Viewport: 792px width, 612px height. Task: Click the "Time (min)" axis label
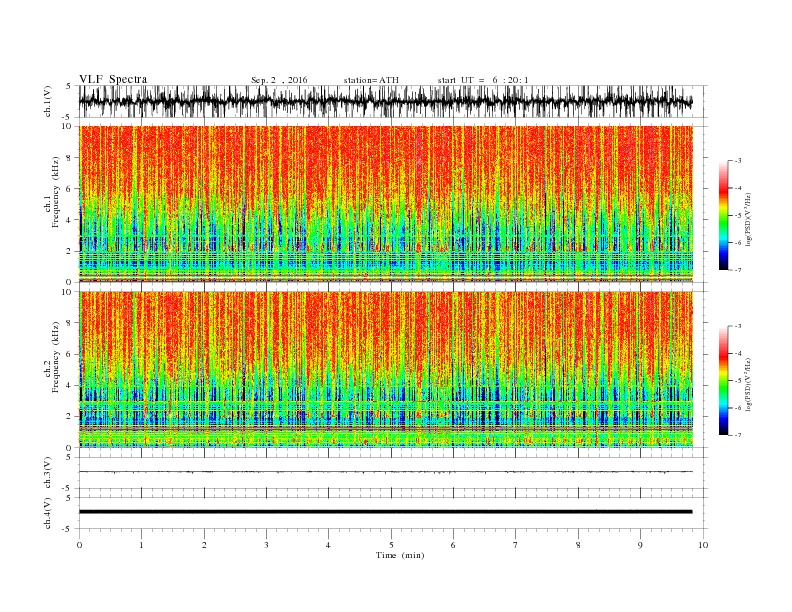click(400, 555)
